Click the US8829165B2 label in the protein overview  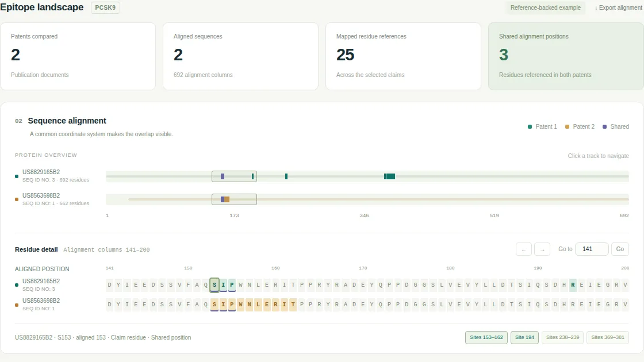click(x=41, y=172)
